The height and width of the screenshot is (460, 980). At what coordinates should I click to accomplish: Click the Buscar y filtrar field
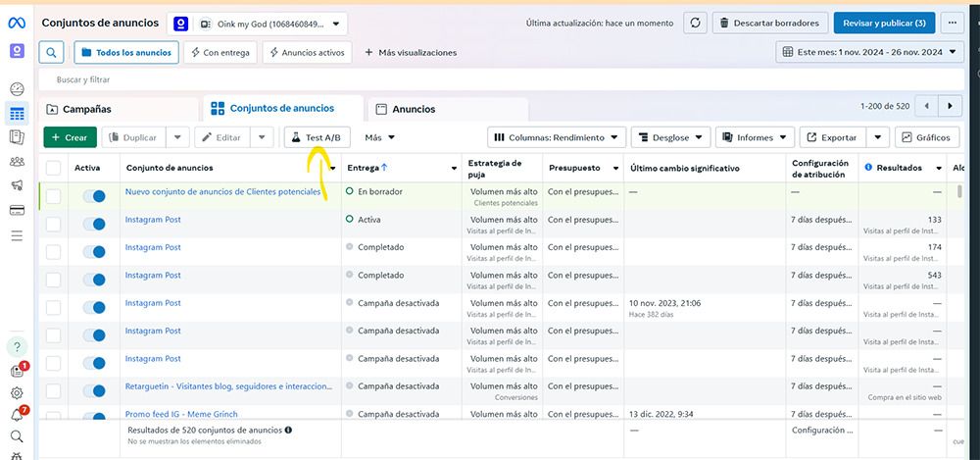(x=501, y=80)
